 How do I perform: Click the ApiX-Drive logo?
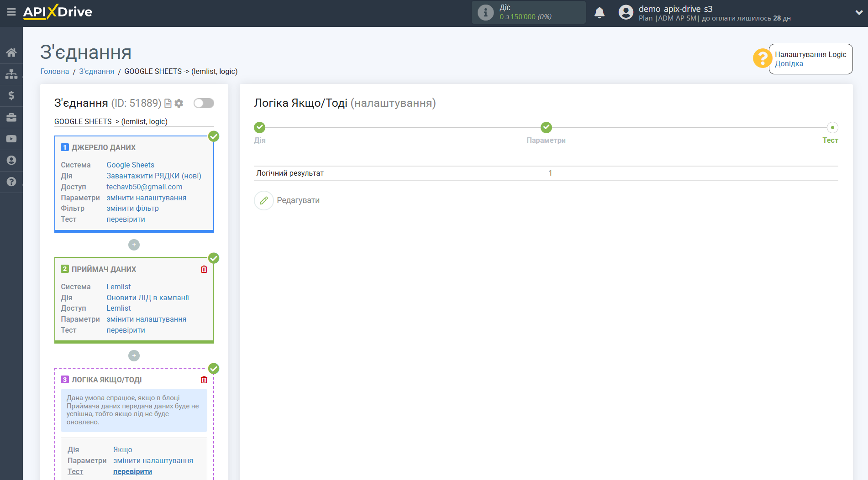[x=58, y=12]
